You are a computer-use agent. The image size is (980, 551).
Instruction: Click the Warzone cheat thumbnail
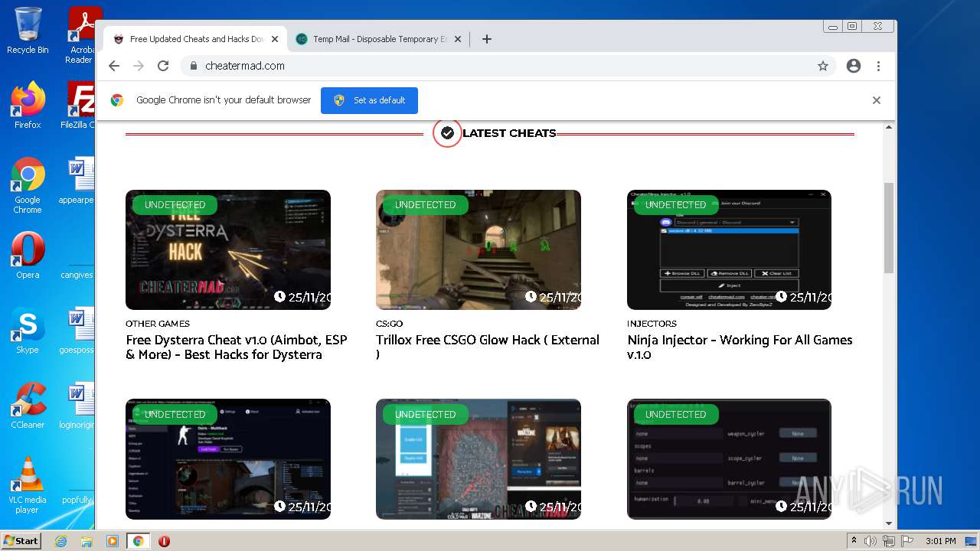point(479,459)
